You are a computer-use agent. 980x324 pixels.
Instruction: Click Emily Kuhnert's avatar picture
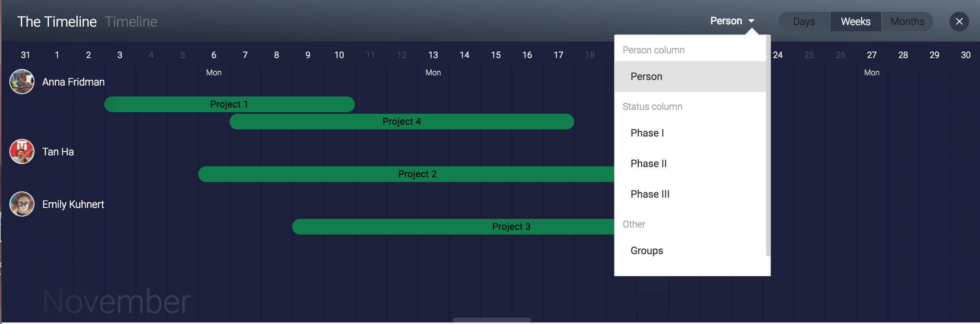pyautogui.click(x=22, y=204)
